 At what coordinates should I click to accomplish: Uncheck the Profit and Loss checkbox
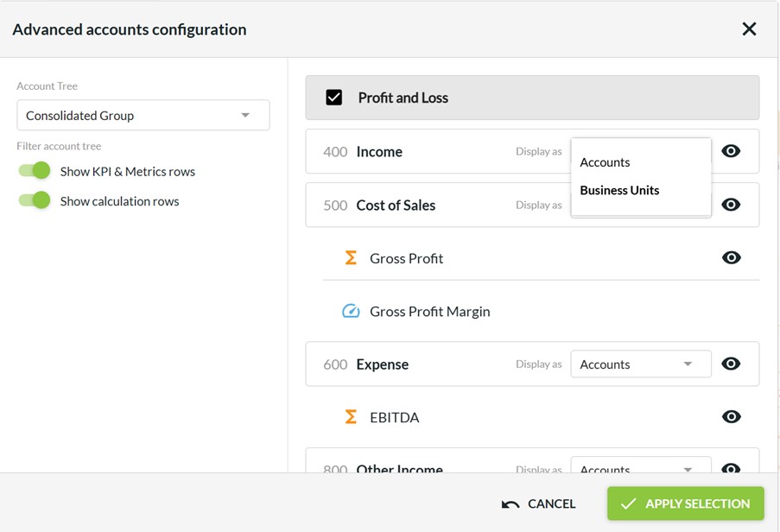(x=334, y=98)
